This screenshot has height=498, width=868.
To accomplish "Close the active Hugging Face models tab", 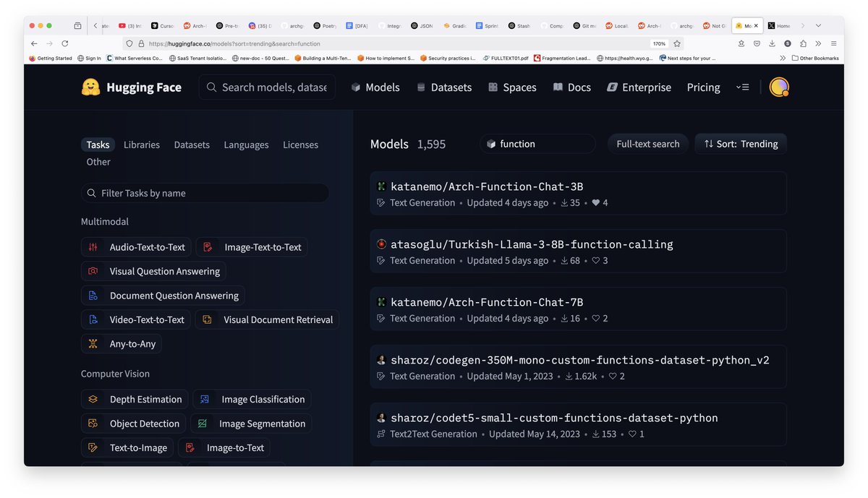I will pos(756,25).
